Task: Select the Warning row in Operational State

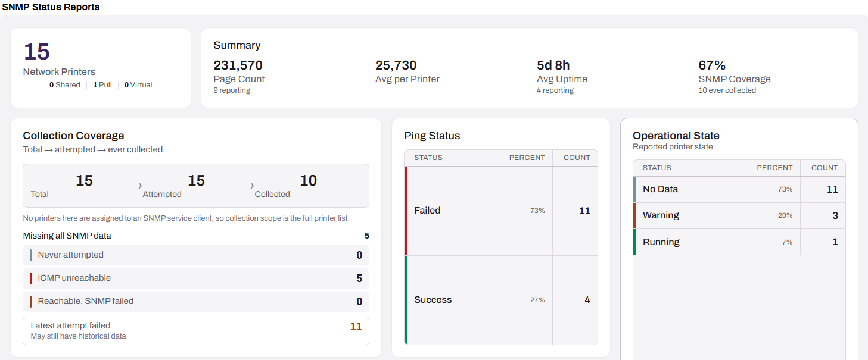Action: (739, 215)
